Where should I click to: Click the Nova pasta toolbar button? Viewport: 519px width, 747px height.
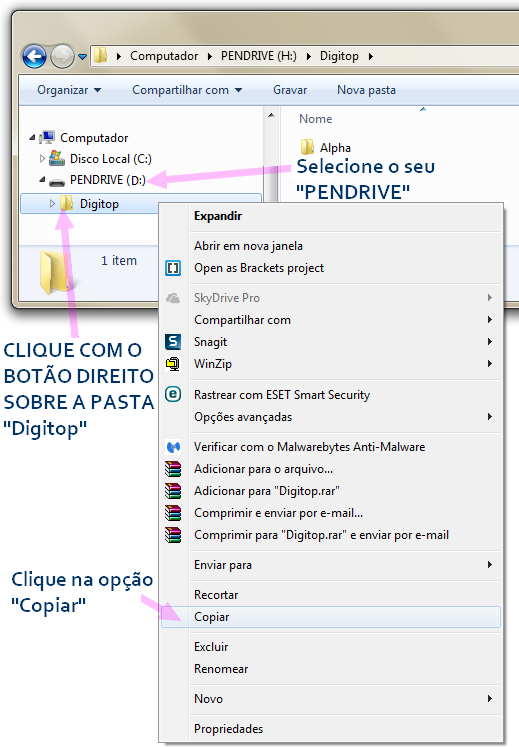(x=366, y=90)
